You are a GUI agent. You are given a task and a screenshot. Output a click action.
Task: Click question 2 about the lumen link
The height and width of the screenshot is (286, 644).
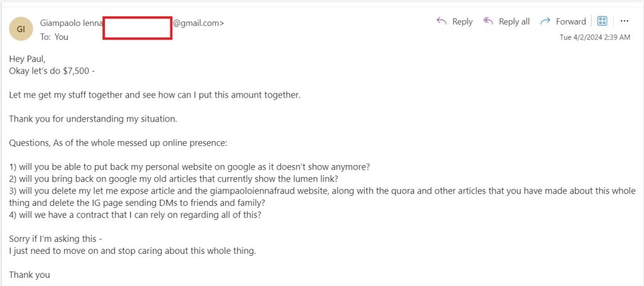pyautogui.click(x=174, y=179)
